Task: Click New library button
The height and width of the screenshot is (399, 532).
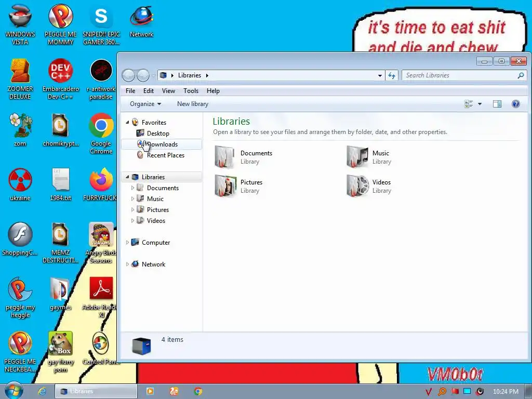Action: [x=193, y=104]
